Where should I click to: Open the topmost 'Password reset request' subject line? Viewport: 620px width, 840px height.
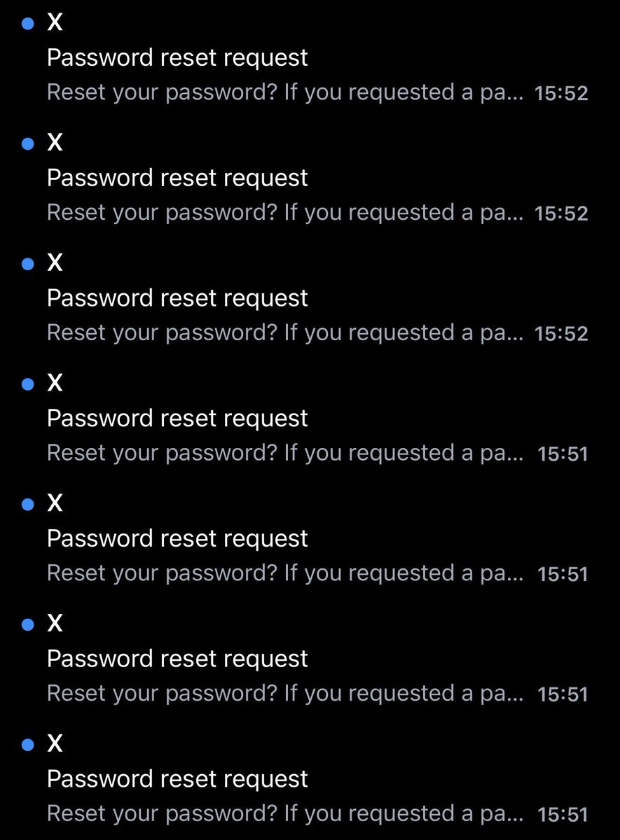(x=177, y=58)
